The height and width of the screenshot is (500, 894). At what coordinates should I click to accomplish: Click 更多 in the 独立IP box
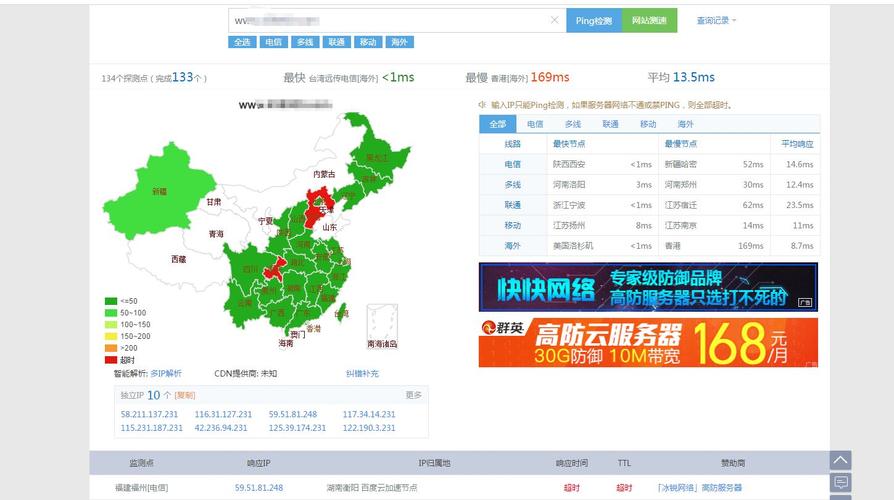413,395
